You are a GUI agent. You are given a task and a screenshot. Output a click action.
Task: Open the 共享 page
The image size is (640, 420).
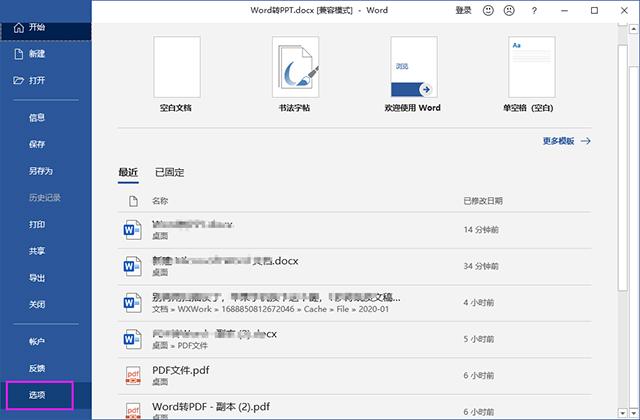(x=37, y=251)
